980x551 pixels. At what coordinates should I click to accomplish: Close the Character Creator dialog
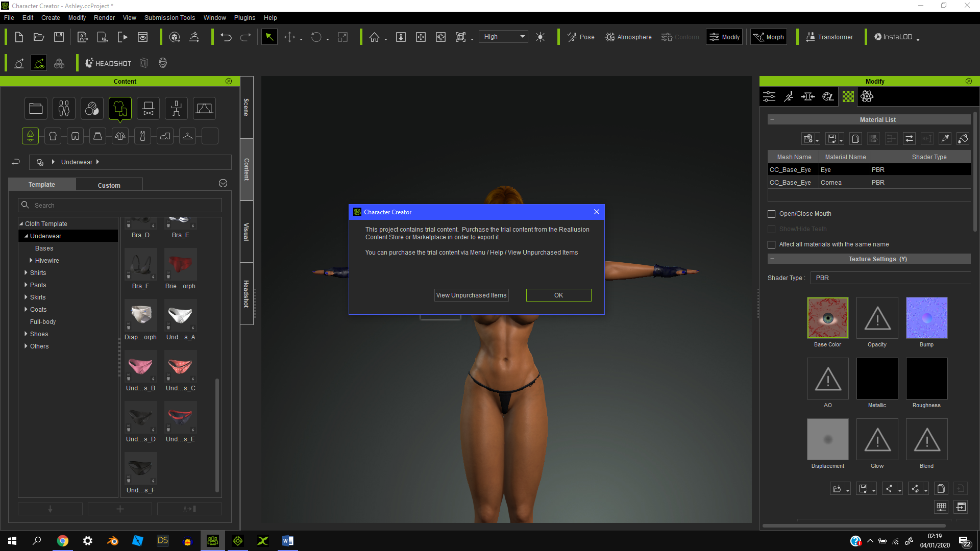point(596,212)
